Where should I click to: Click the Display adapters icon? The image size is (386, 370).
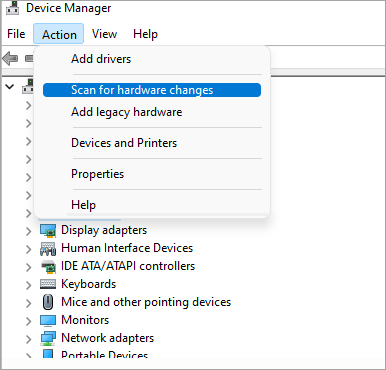tap(48, 230)
